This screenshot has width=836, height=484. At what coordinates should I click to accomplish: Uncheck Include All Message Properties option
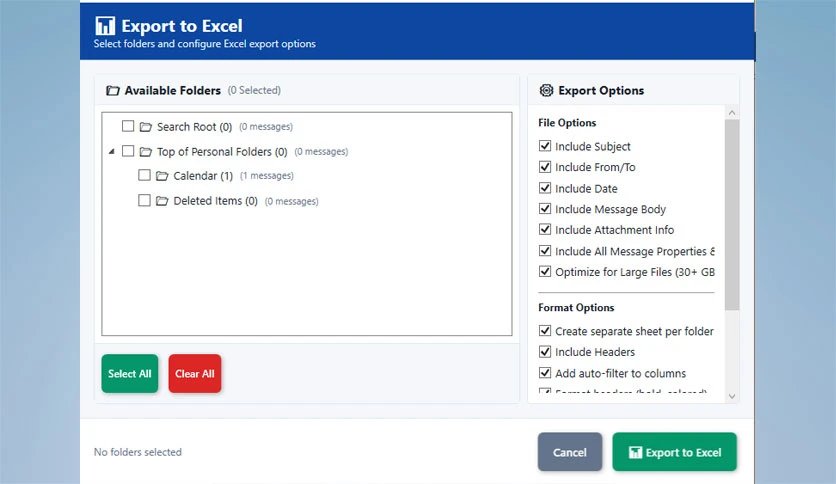coord(544,251)
